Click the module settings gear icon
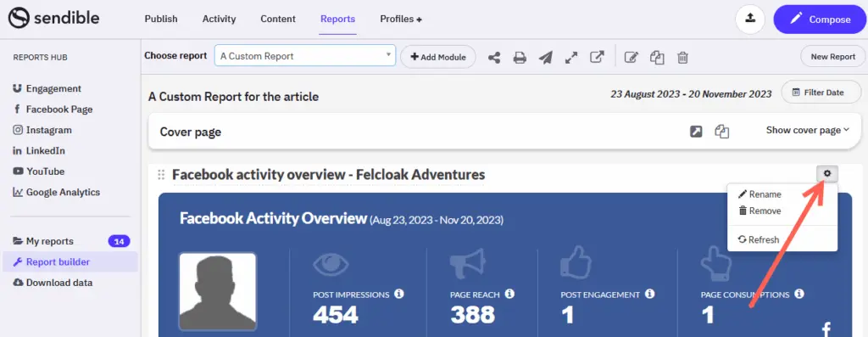The height and width of the screenshot is (337, 868). [x=827, y=173]
